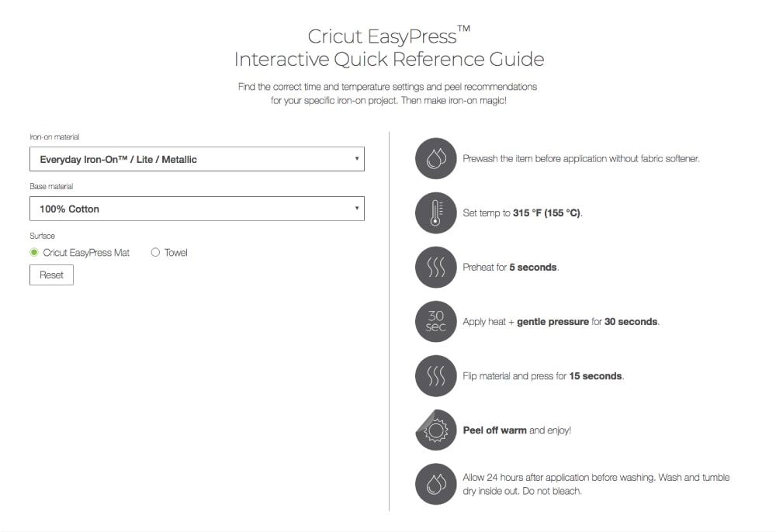This screenshot has height=532, width=776.
Task: Open the Iron-on material dropdown
Action: point(196,159)
